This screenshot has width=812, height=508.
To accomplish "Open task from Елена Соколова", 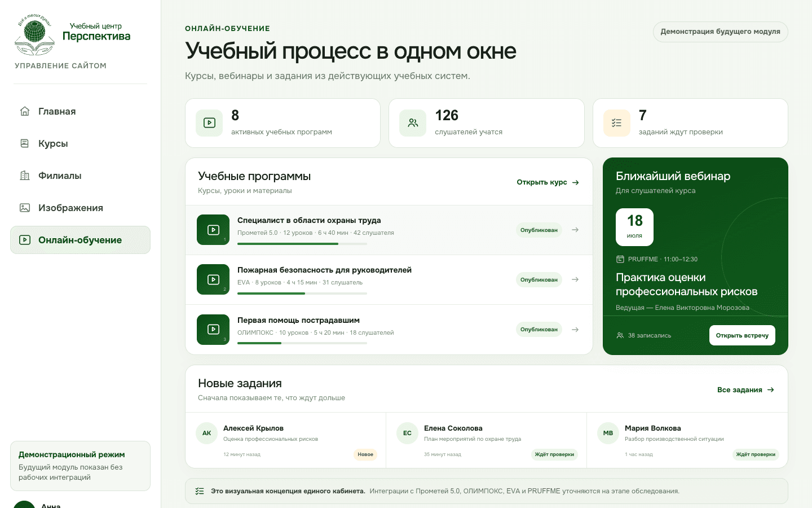I will pyautogui.click(x=487, y=440).
